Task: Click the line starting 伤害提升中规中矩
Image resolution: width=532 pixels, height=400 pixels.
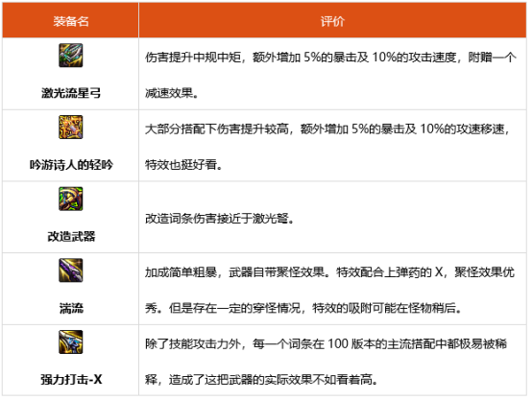Action: coord(330,58)
